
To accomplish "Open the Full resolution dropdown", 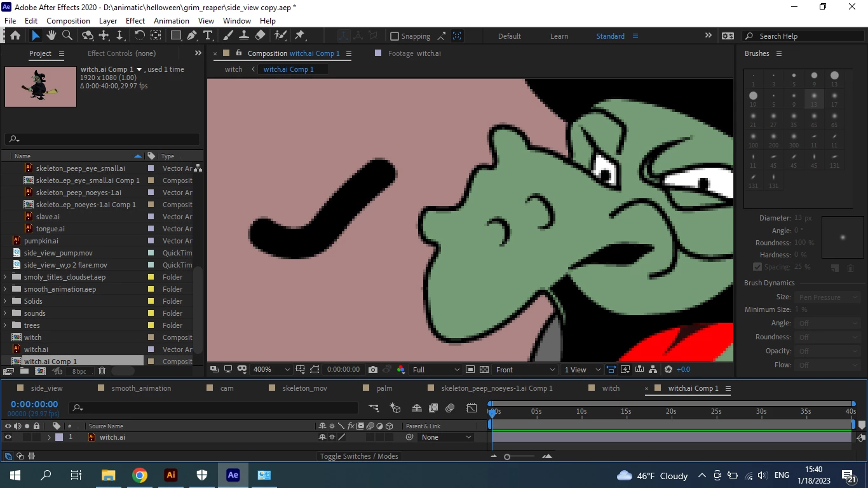I will [436, 369].
